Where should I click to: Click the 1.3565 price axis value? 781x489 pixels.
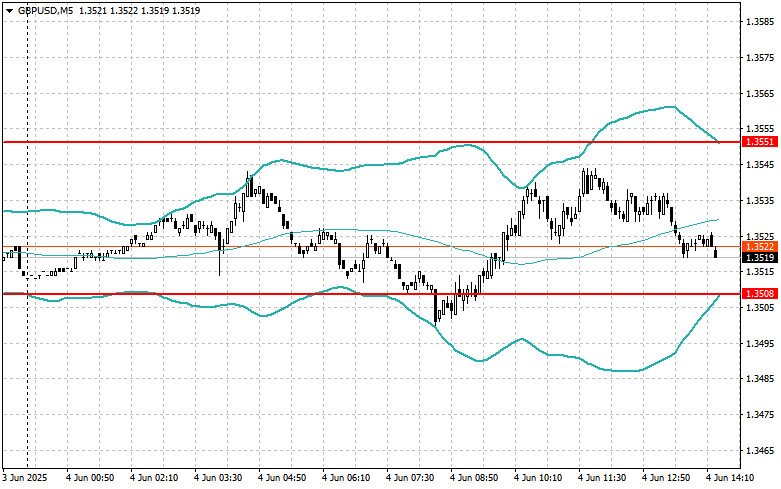[760, 94]
